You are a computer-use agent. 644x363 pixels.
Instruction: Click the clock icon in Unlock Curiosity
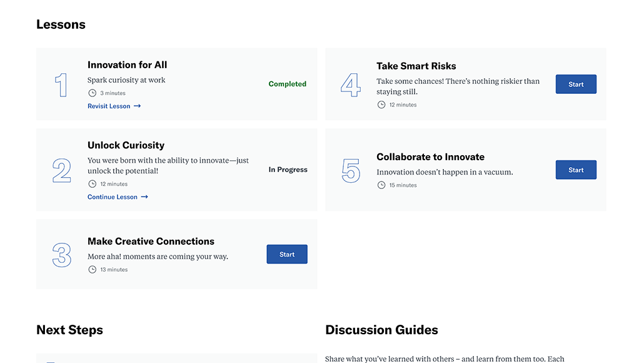point(93,184)
